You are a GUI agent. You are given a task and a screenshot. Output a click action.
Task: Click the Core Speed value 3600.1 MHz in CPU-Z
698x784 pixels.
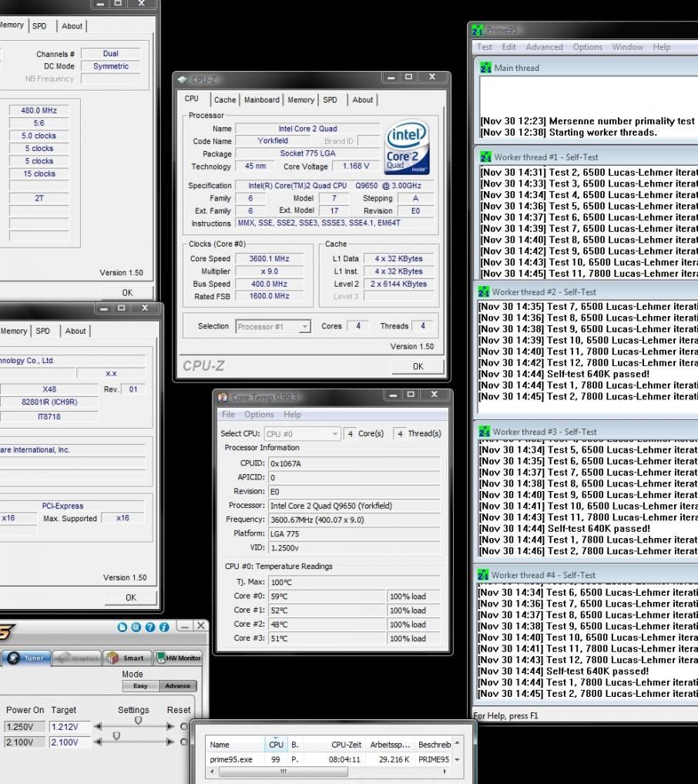[270, 259]
